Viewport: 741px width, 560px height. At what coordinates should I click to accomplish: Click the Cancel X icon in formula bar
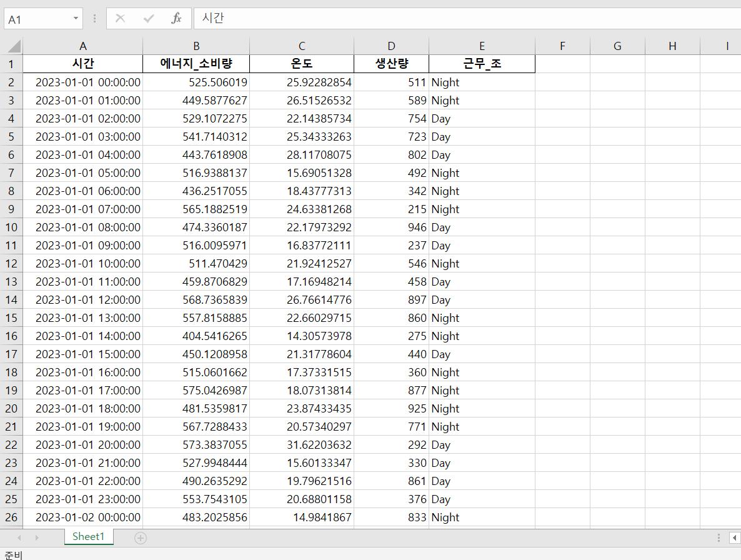pos(120,19)
